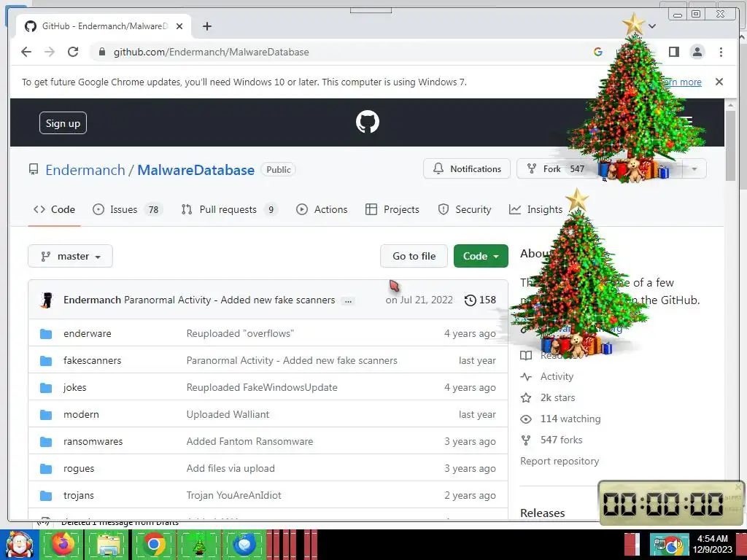
Task: Open Firefox from the taskbar
Action: pos(63,544)
